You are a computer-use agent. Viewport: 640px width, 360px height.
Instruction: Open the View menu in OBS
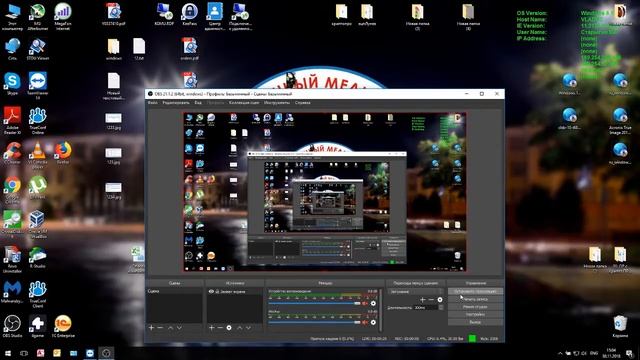point(198,103)
